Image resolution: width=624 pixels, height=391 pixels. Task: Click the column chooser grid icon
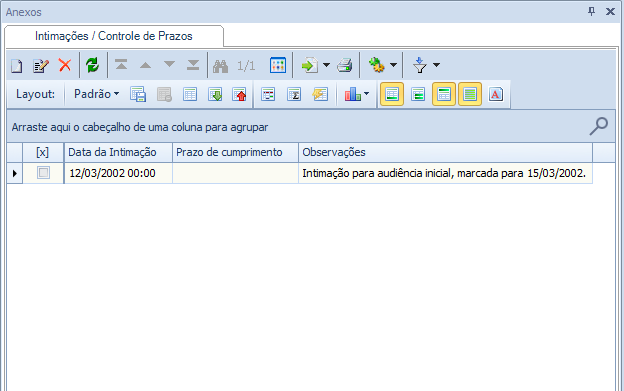268,94
